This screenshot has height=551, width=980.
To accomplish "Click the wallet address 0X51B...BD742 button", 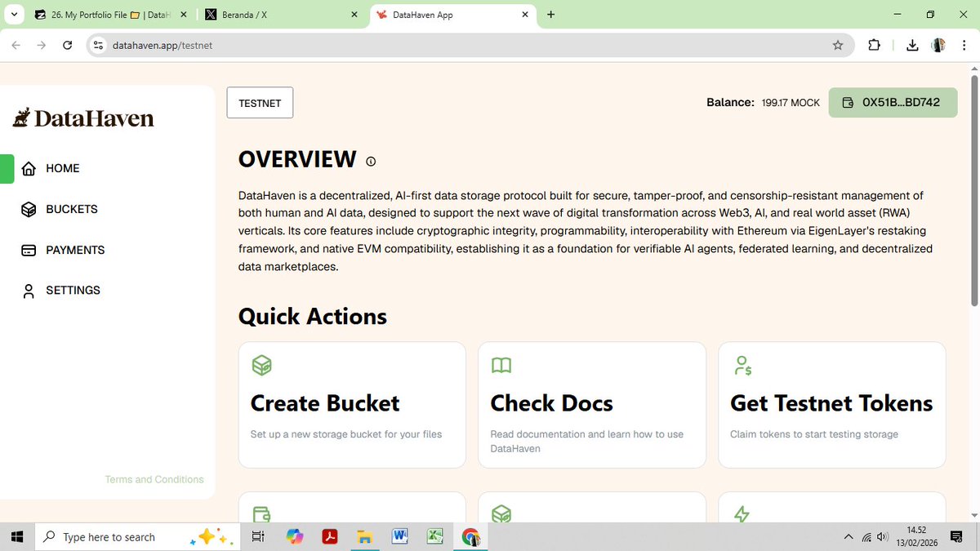I will 893,103.
